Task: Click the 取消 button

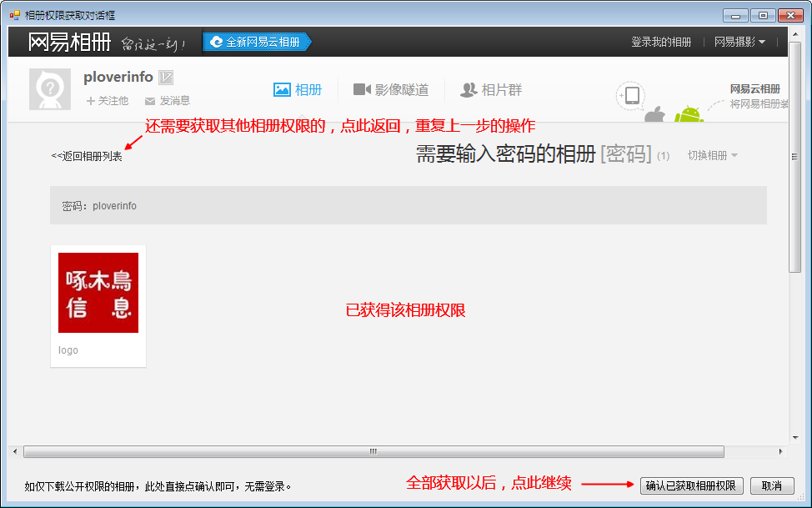Action: [772, 485]
